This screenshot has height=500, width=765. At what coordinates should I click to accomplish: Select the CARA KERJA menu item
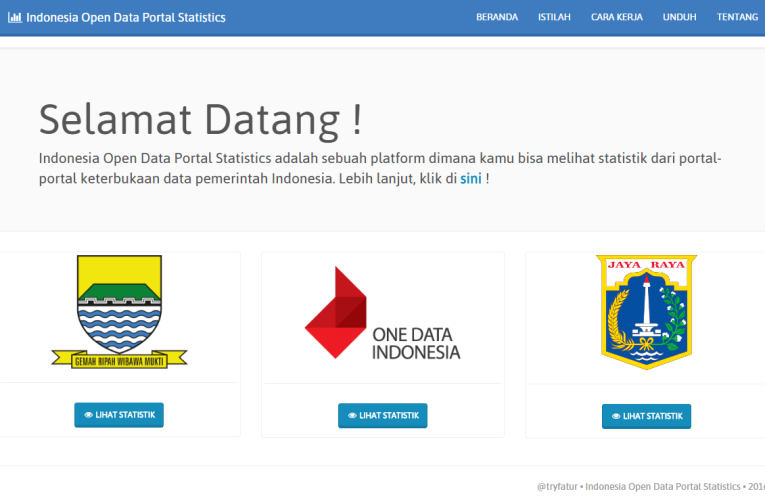point(617,17)
